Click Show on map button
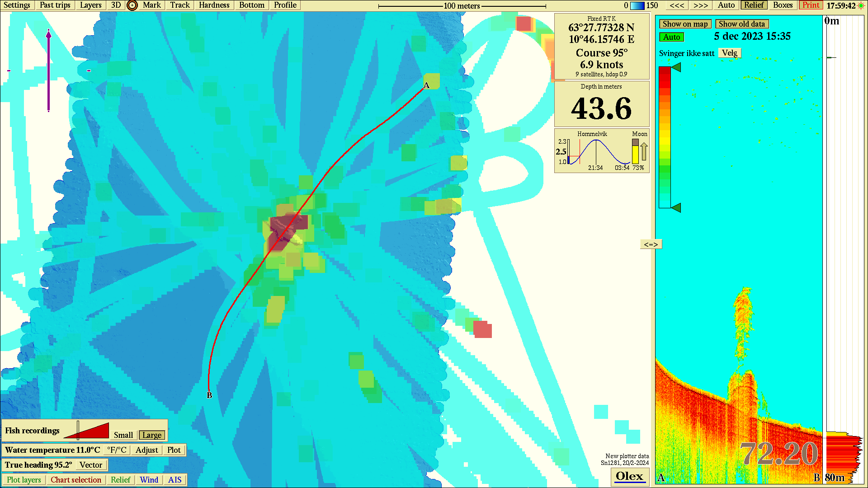Viewport: 868px width, 488px height. coord(685,24)
